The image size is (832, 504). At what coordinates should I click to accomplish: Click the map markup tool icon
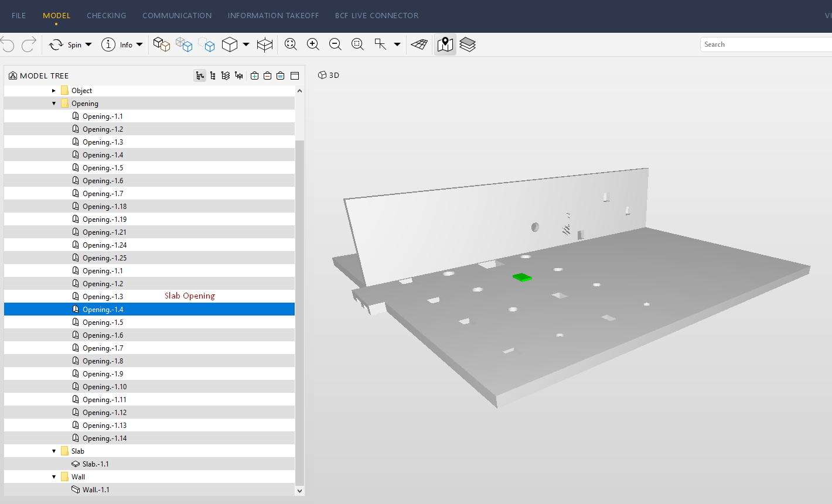tap(445, 44)
